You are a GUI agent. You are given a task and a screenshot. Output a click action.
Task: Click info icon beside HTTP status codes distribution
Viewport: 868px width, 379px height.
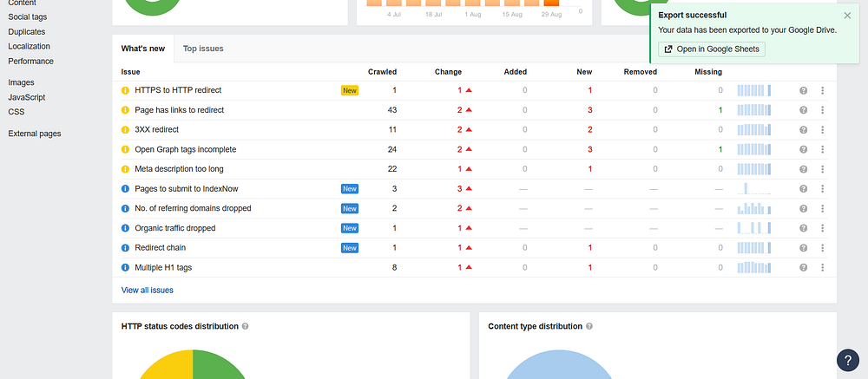coord(246,326)
